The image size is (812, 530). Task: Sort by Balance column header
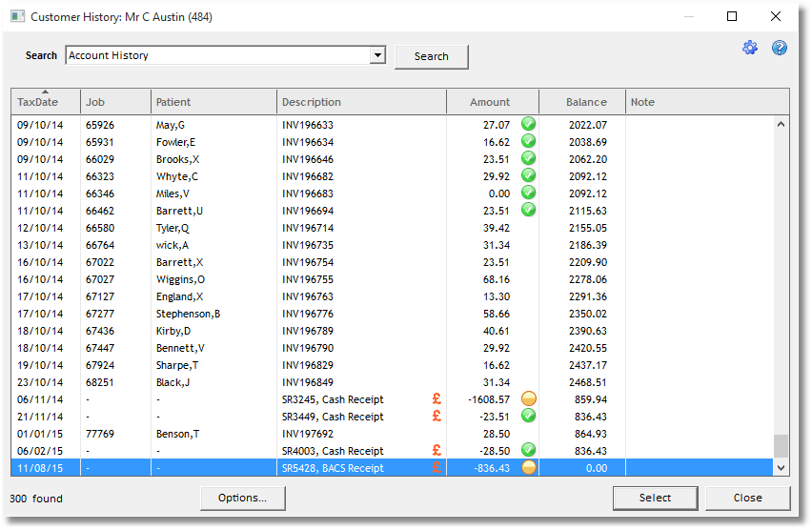tap(582, 102)
